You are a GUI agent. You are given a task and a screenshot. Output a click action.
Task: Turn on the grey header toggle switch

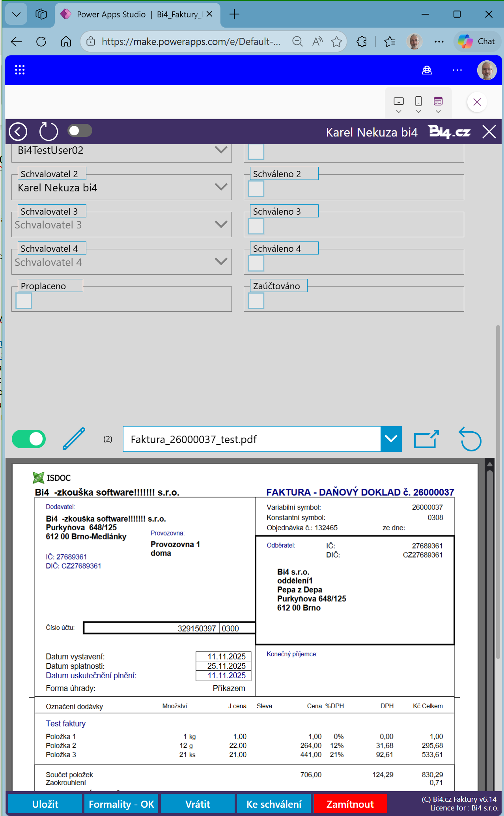click(x=80, y=131)
